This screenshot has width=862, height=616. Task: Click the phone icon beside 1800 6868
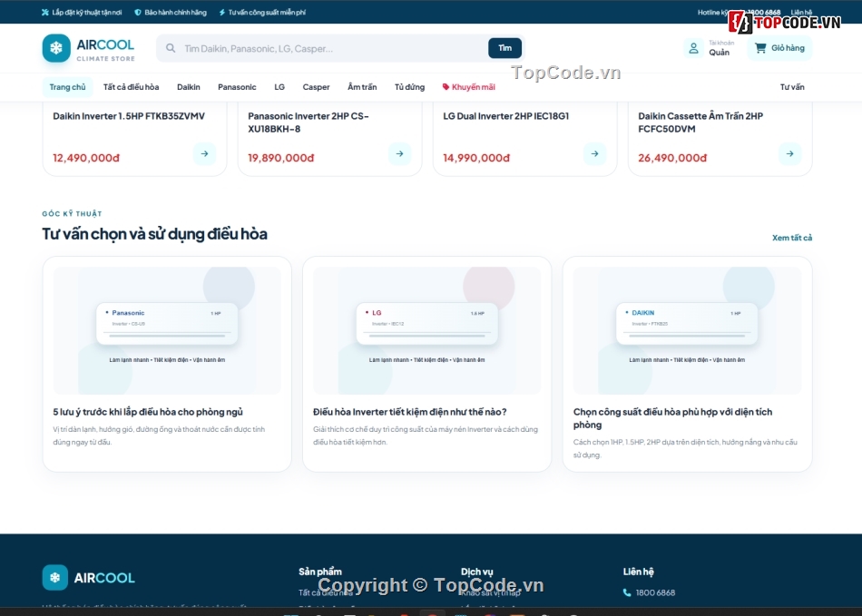pyautogui.click(x=627, y=592)
